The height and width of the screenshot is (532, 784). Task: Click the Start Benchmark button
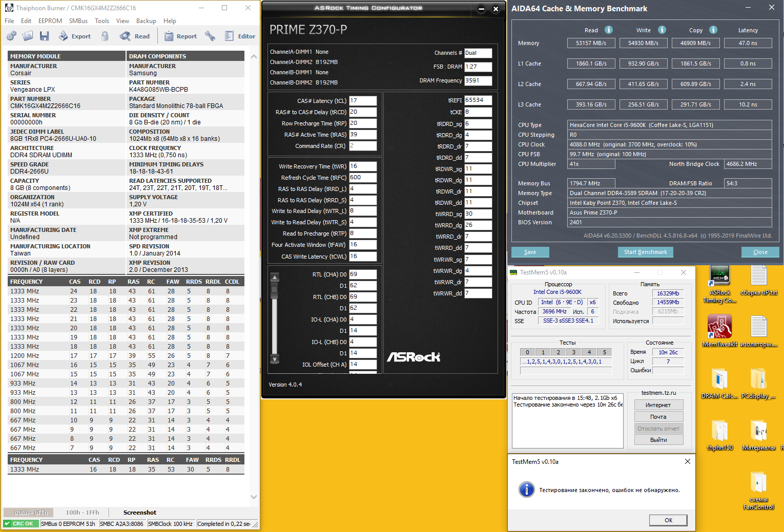click(x=646, y=252)
